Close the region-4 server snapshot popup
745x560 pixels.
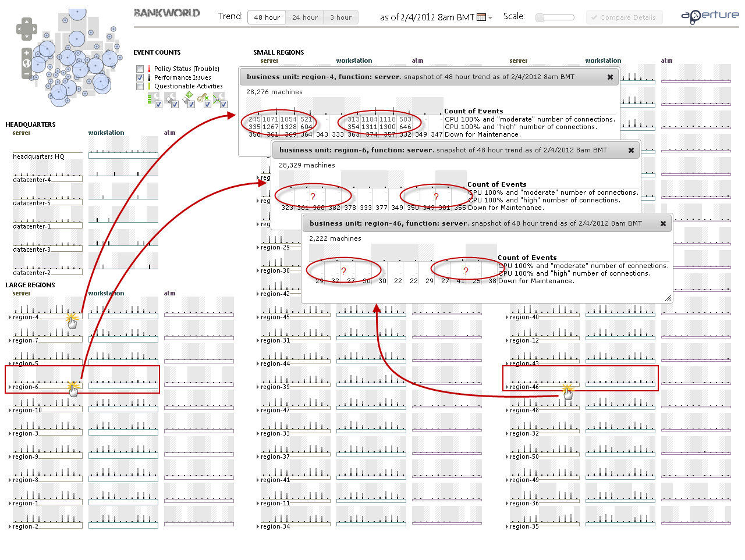pos(610,77)
